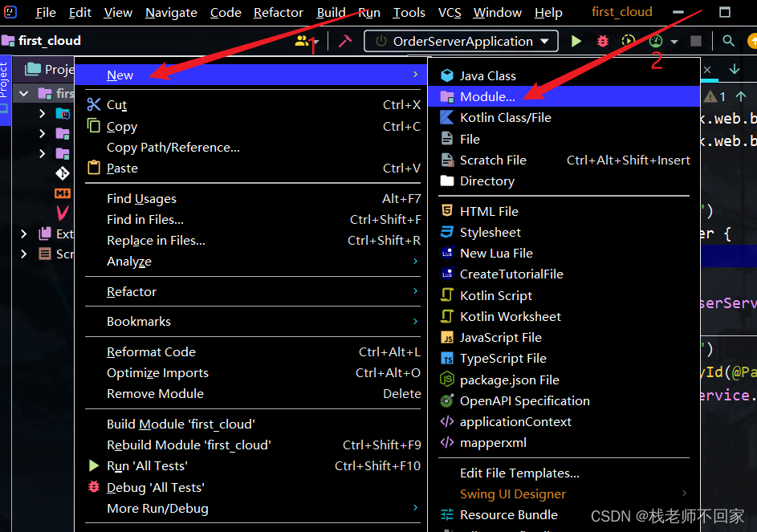Click the grey Stop square button
Screen dimensions: 757x532
(696, 41)
